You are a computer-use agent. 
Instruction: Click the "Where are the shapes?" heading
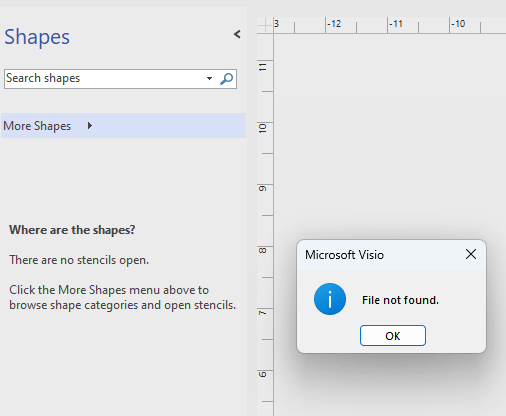coord(72,230)
